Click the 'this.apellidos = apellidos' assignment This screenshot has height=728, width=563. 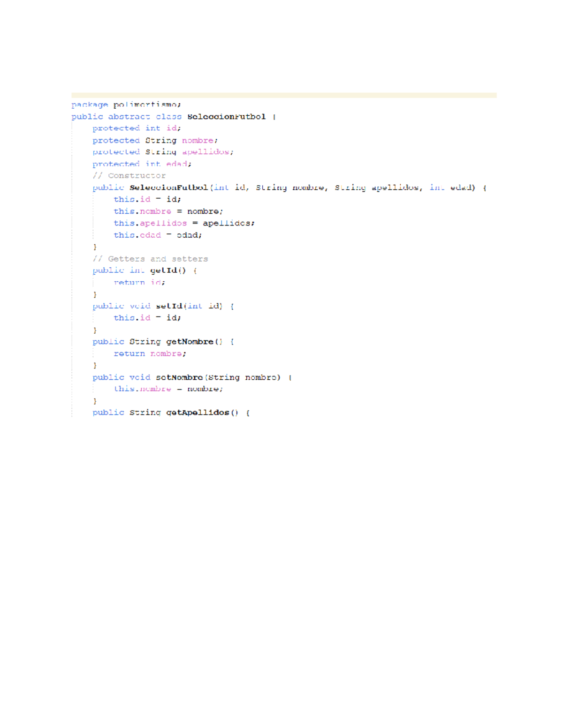[183, 223]
